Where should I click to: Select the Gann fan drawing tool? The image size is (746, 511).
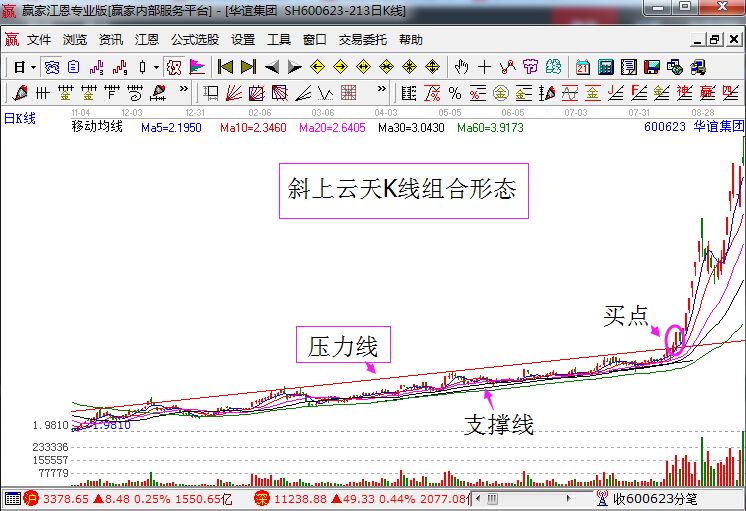pos(233,93)
